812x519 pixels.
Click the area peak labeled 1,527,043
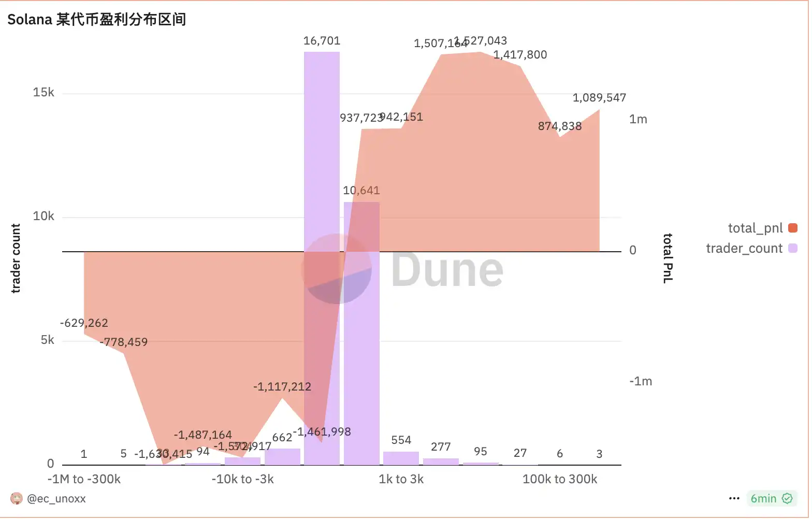point(480,52)
